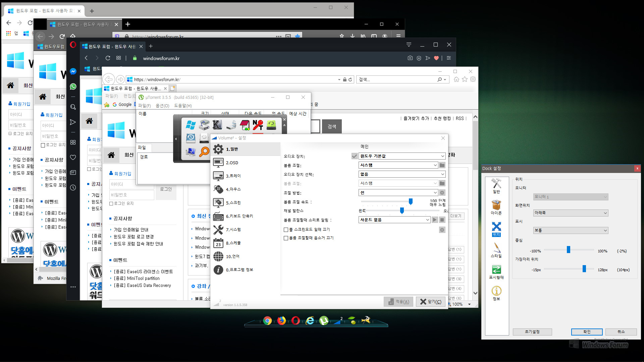Click the K application icon in launcher popup
The height and width of the screenshot is (362, 644).
tap(217, 125)
